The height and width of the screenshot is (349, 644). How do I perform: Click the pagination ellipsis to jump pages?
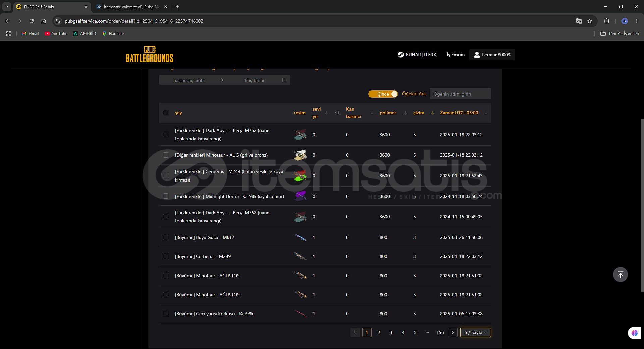[427, 332]
